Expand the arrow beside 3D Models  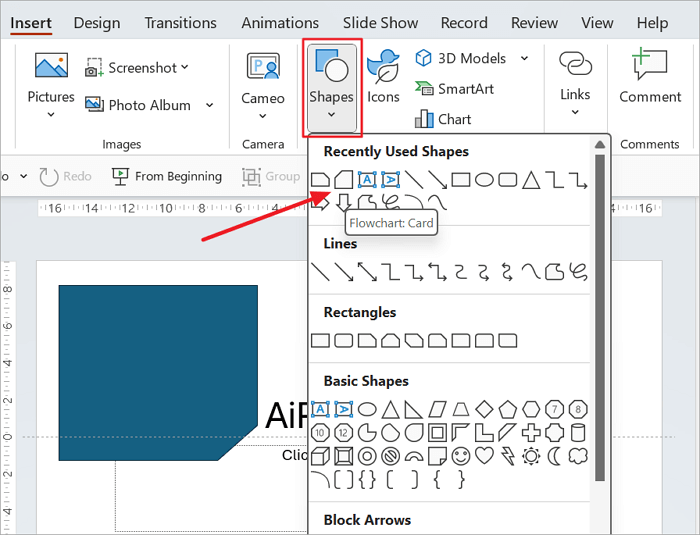click(x=525, y=58)
